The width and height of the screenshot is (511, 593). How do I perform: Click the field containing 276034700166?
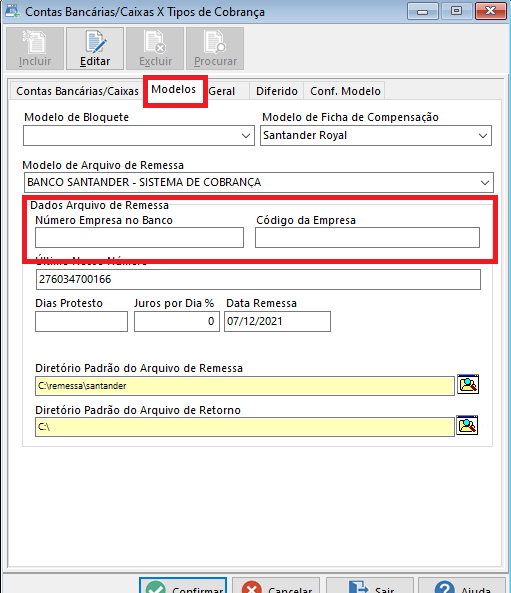click(258, 279)
